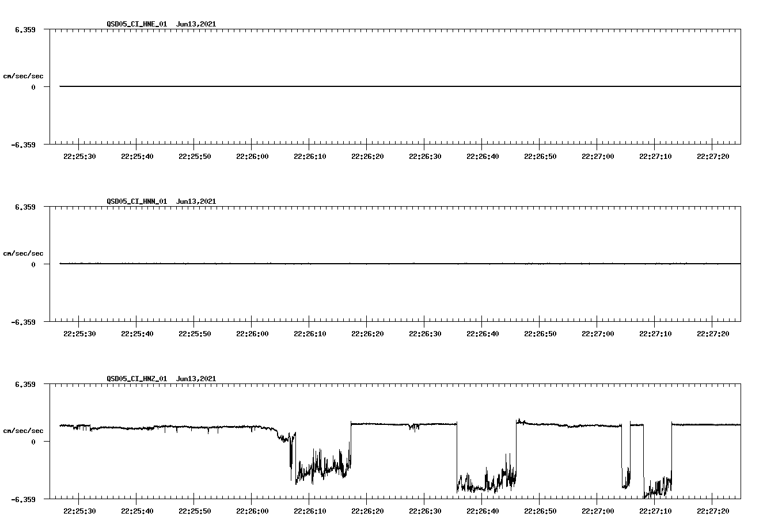Click the 22:27:20 time label under HNZ plot
The width and height of the screenshot is (782, 532).
tap(713, 511)
